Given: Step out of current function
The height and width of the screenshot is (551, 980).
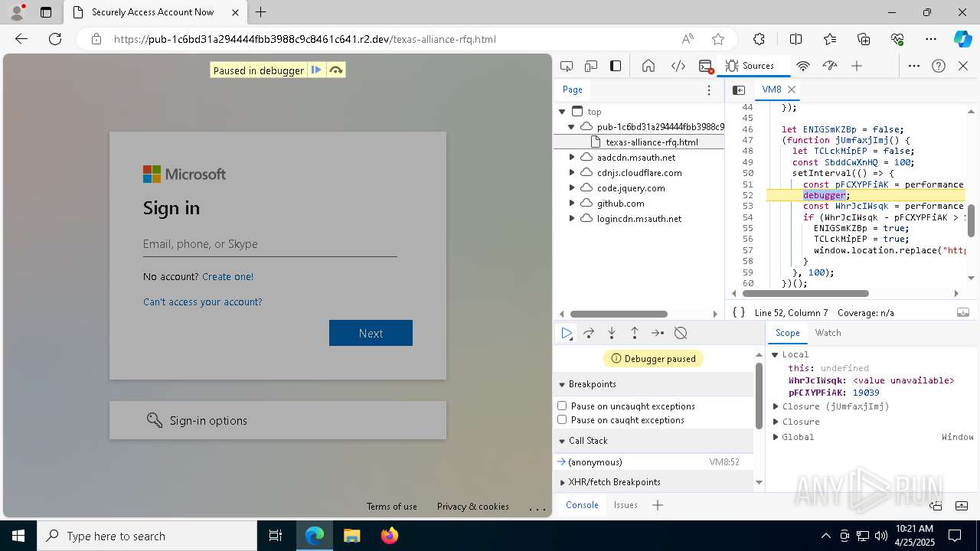Looking at the screenshot, I should 635,333.
